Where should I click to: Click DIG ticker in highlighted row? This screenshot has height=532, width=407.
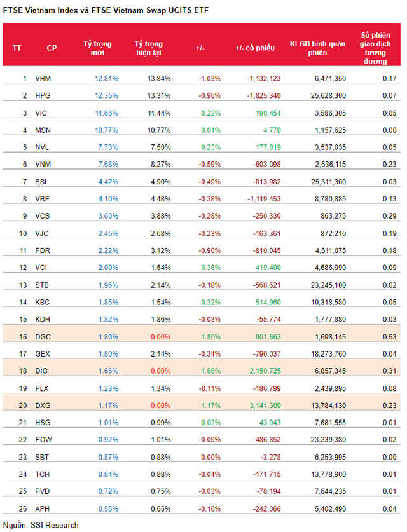pyautogui.click(x=41, y=371)
